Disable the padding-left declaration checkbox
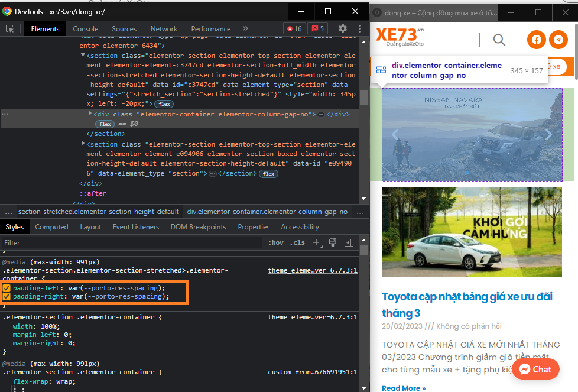 tap(7, 288)
